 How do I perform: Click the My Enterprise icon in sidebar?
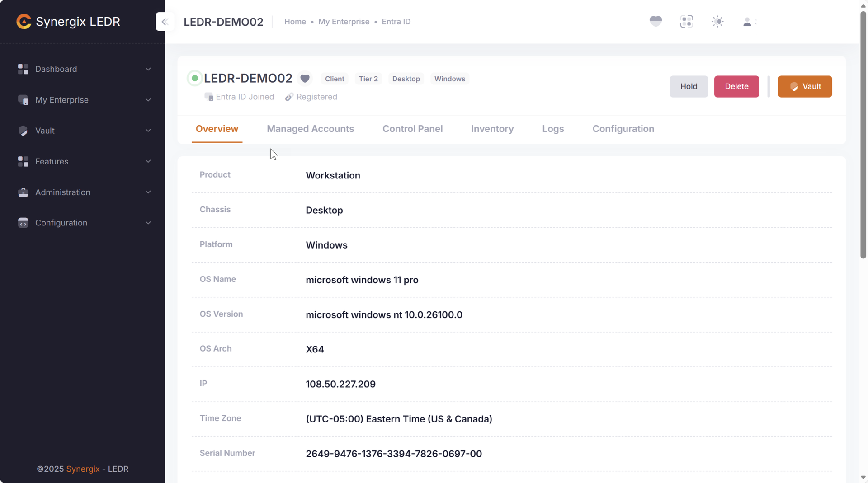point(23,100)
